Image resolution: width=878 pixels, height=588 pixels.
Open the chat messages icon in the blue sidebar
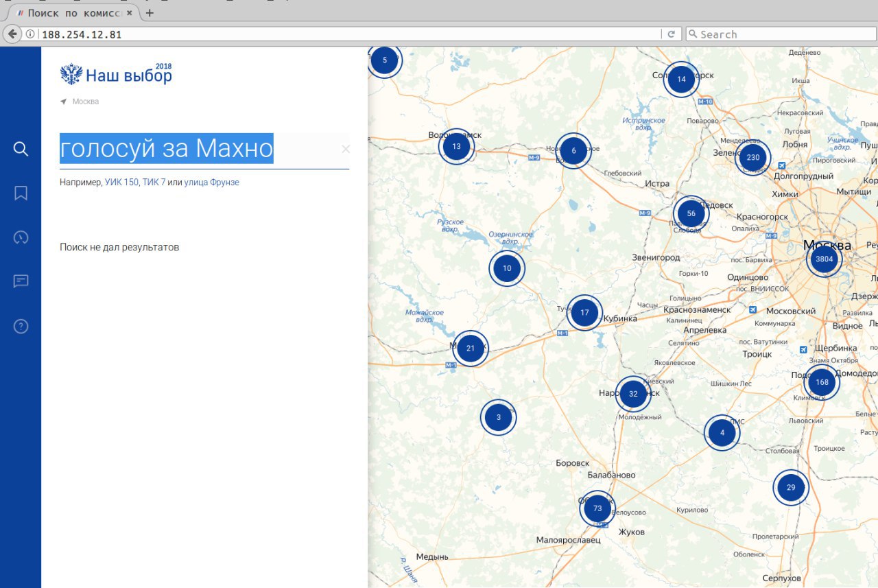[21, 281]
